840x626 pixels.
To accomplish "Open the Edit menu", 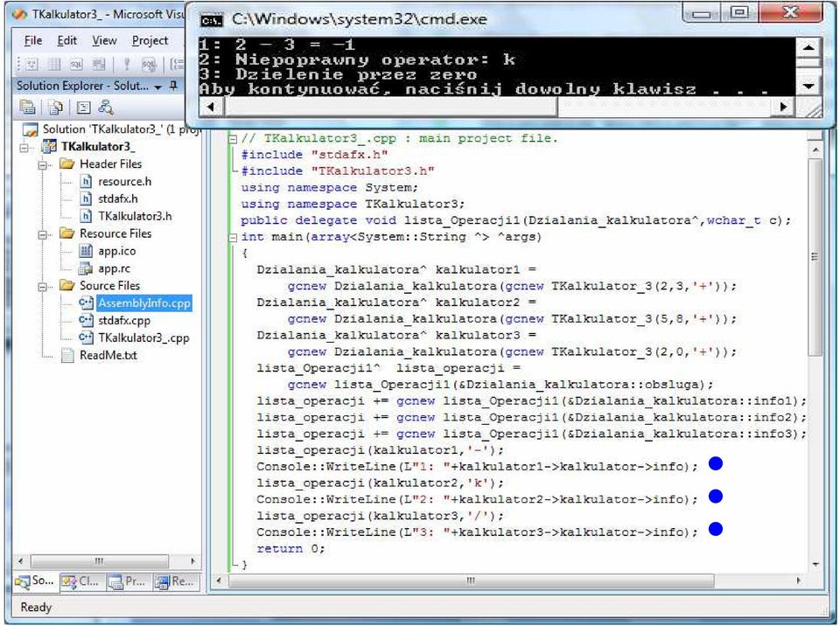I will 67,41.
